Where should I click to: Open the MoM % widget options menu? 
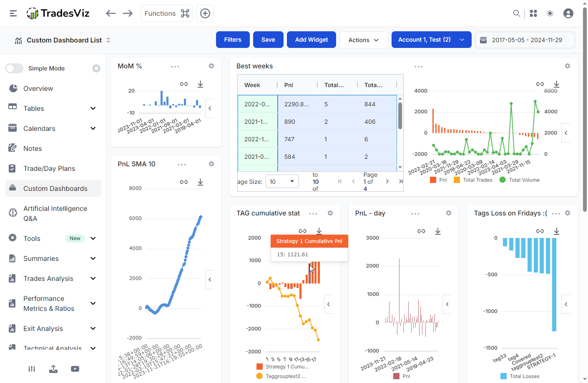click(x=175, y=66)
